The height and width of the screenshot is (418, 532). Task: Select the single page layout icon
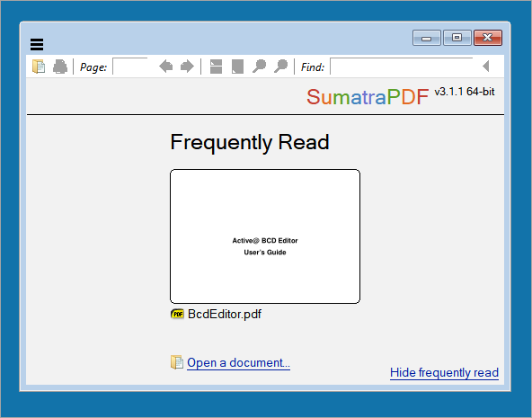(237, 67)
